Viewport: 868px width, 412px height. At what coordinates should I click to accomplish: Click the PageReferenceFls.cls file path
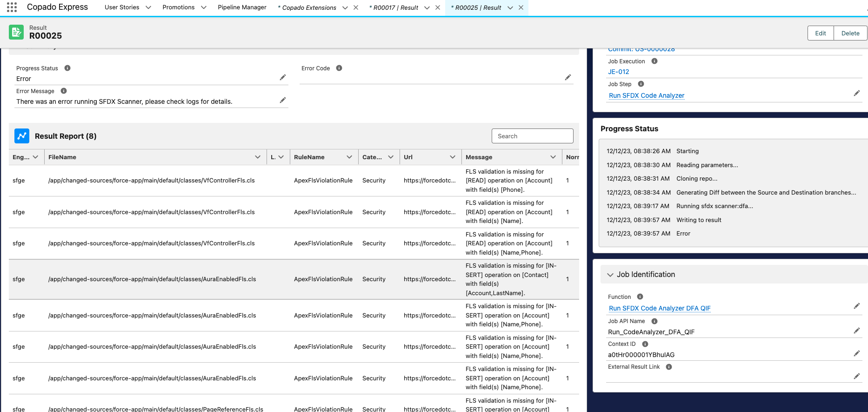pyautogui.click(x=156, y=409)
